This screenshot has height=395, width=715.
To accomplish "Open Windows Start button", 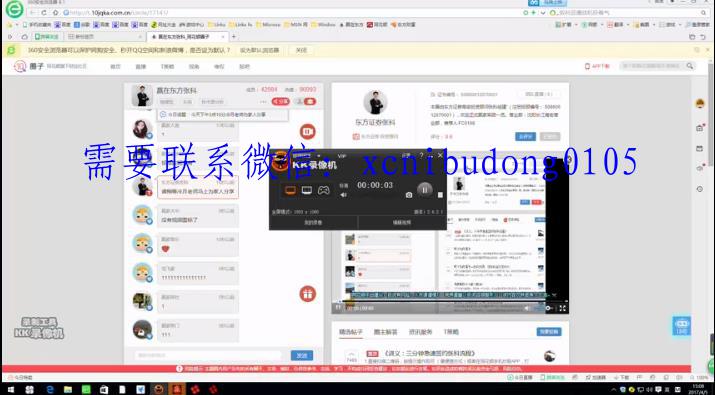I will 10,389.
